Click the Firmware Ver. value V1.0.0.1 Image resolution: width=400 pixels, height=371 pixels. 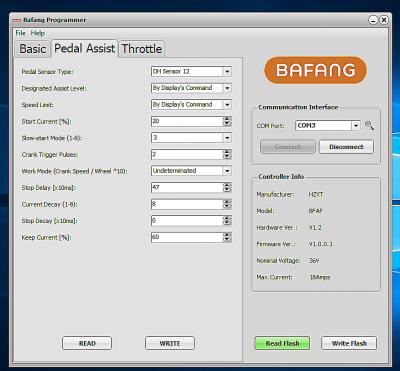pyautogui.click(x=321, y=244)
